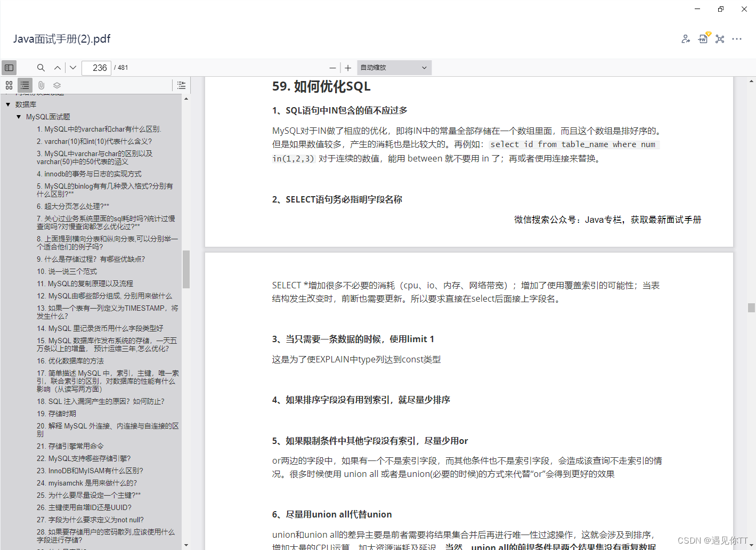Open outline item 10 说一说三个范式
This screenshot has width=756, height=550.
click(x=67, y=271)
